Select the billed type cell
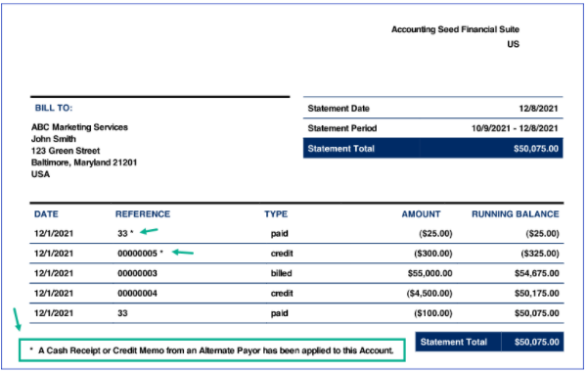The image size is (588, 373). (x=281, y=273)
